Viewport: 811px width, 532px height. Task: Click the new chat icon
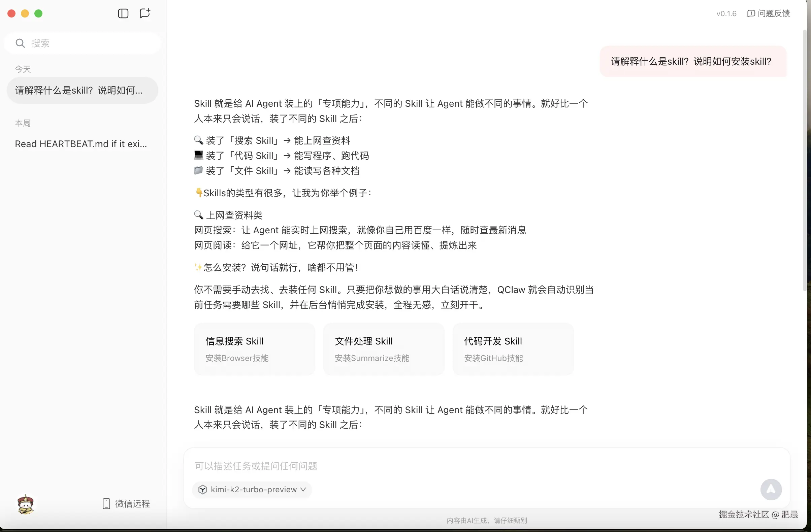click(x=145, y=13)
